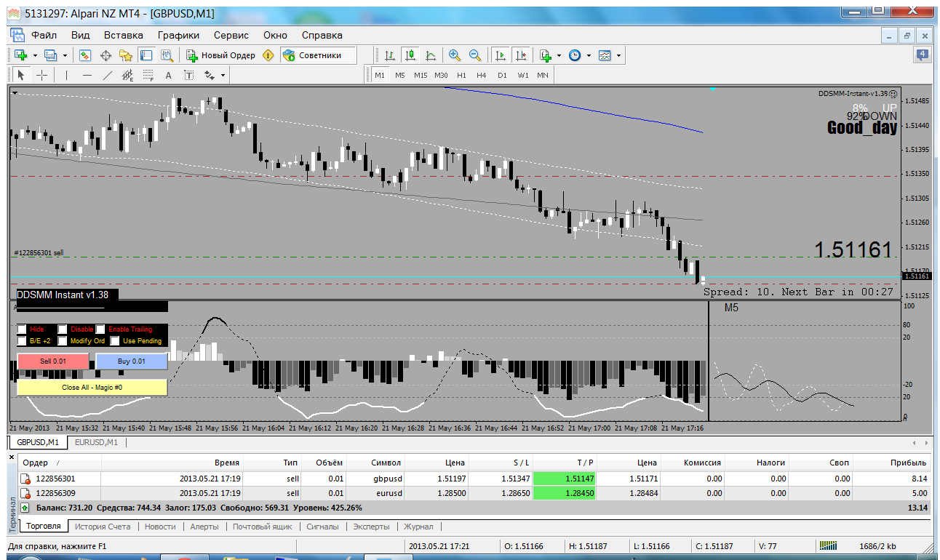Click the new chart icon
Image resolution: width=940 pixels, height=560 pixels.
click(21, 55)
